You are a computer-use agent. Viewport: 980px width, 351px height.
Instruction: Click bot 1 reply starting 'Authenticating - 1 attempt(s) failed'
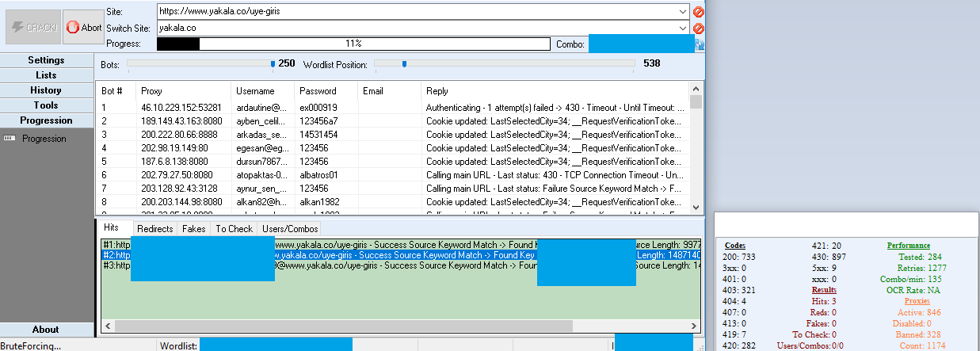(x=555, y=107)
